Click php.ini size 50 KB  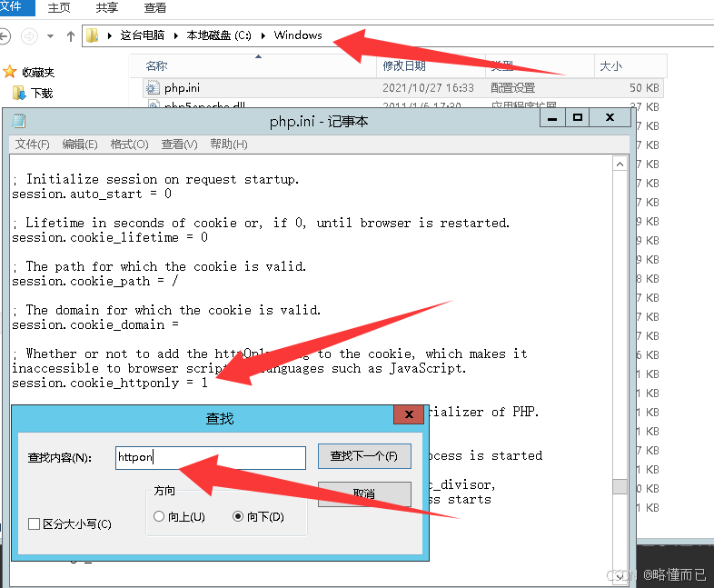click(x=644, y=88)
